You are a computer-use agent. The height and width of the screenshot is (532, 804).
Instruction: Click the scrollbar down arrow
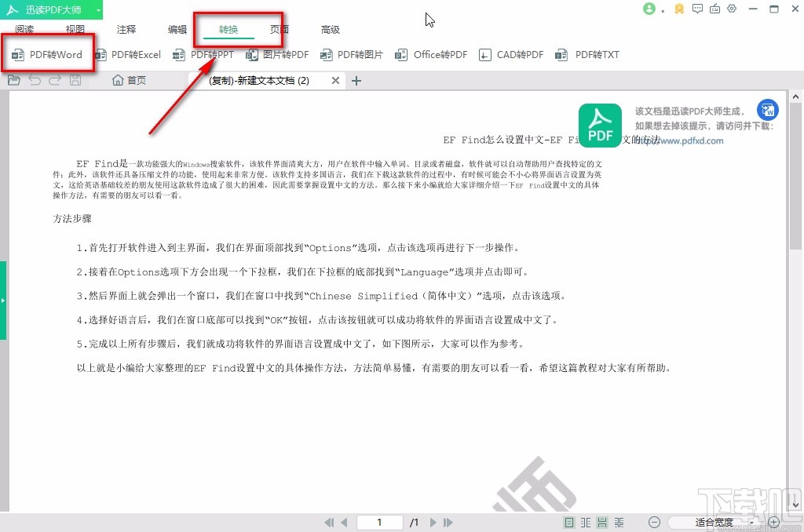point(795,505)
